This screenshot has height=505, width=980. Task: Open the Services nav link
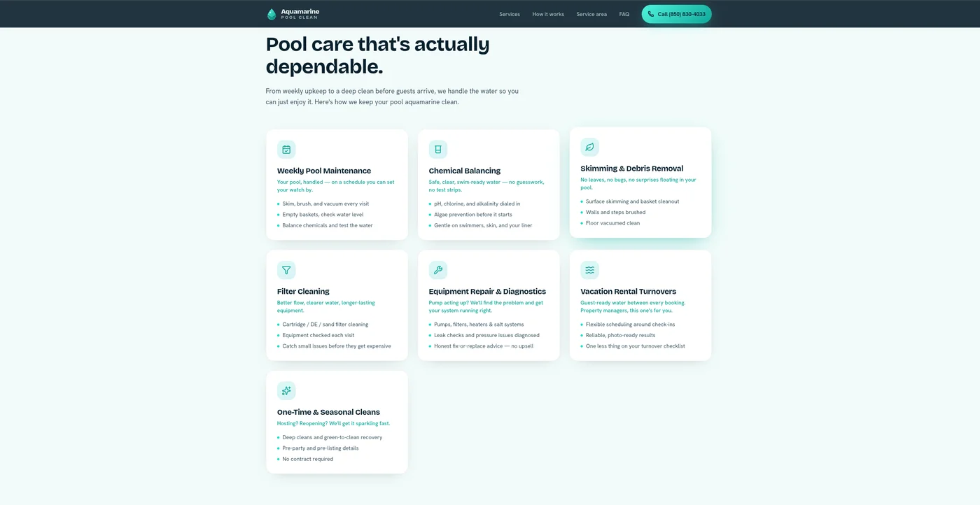pos(510,14)
